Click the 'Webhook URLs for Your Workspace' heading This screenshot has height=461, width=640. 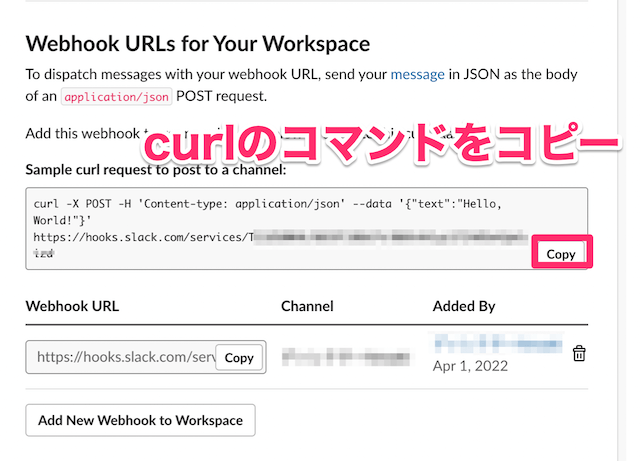tap(198, 44)
